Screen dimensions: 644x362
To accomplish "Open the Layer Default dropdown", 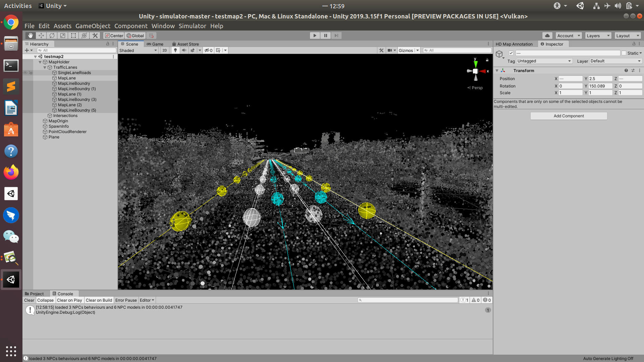I will [615, 61].
